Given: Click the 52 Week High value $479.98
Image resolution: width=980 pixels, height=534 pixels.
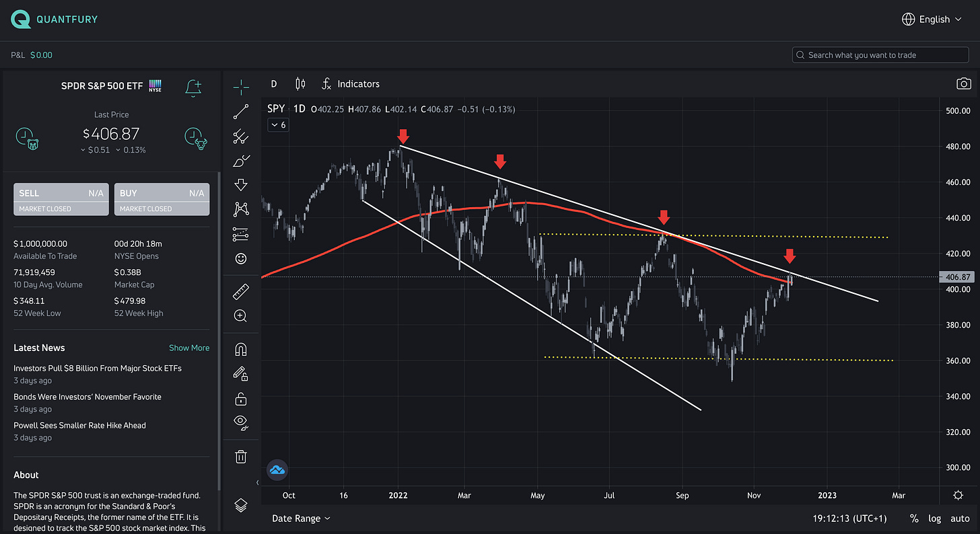Looking at the screenshot, I should [x=130, y=301].
